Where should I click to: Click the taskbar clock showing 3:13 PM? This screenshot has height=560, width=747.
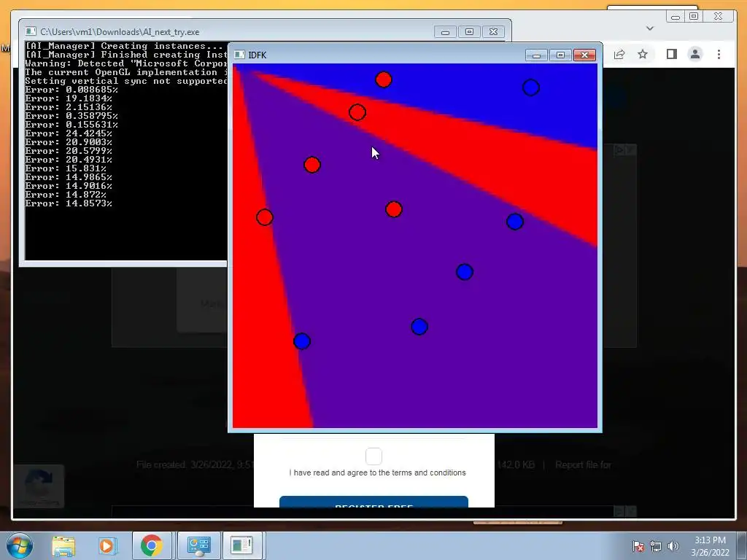pyautogui.click(x=710, y=545)
